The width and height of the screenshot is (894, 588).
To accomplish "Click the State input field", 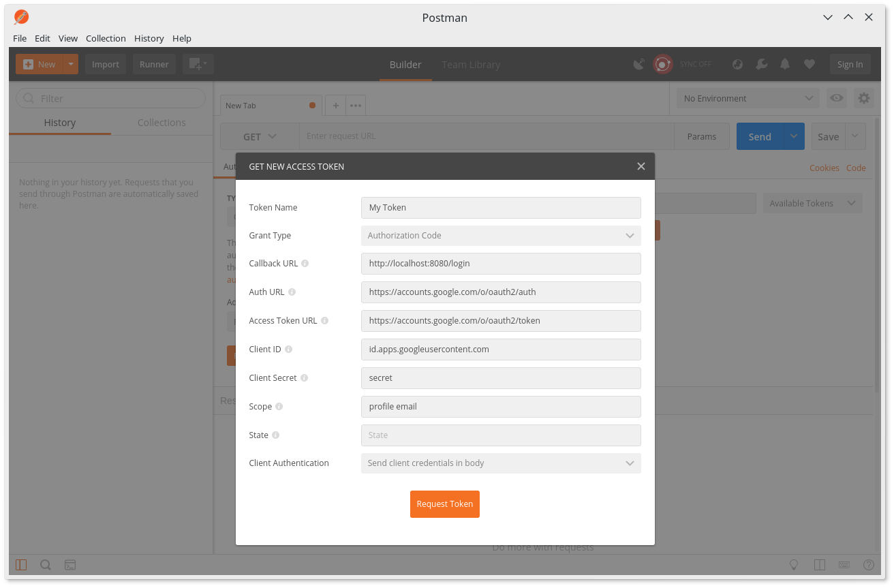I will [x=501, y=435].
